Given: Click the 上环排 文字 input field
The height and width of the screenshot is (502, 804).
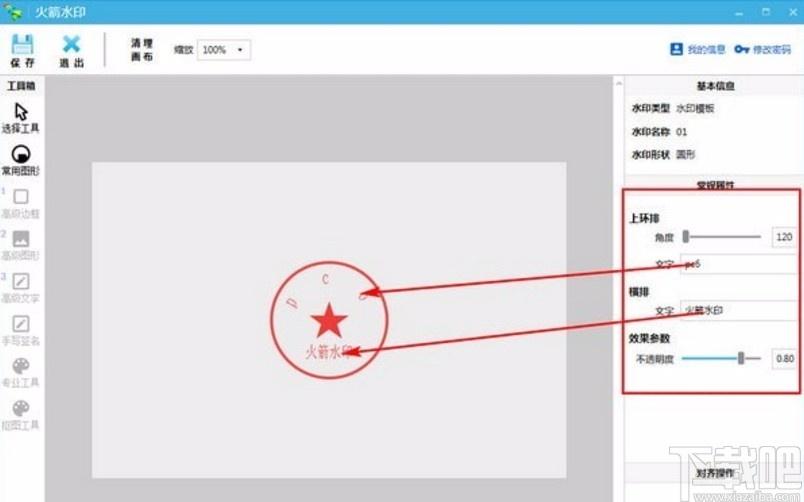Looking at the screenshot, I should 738,264.
